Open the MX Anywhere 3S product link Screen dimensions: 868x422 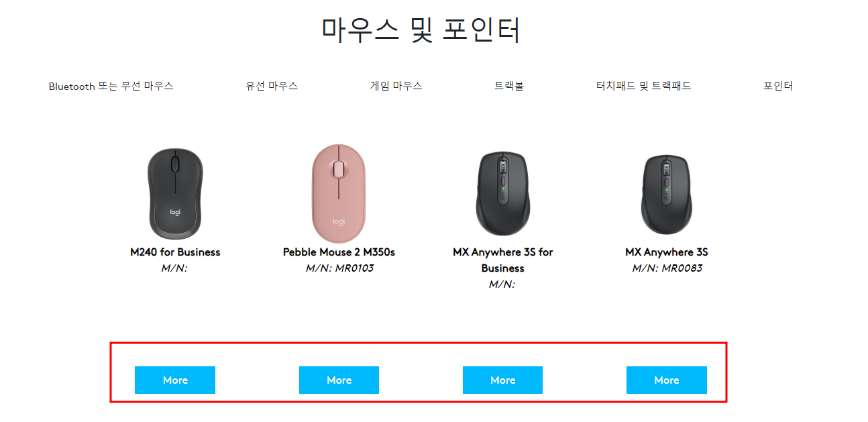[x=666, y=252]
